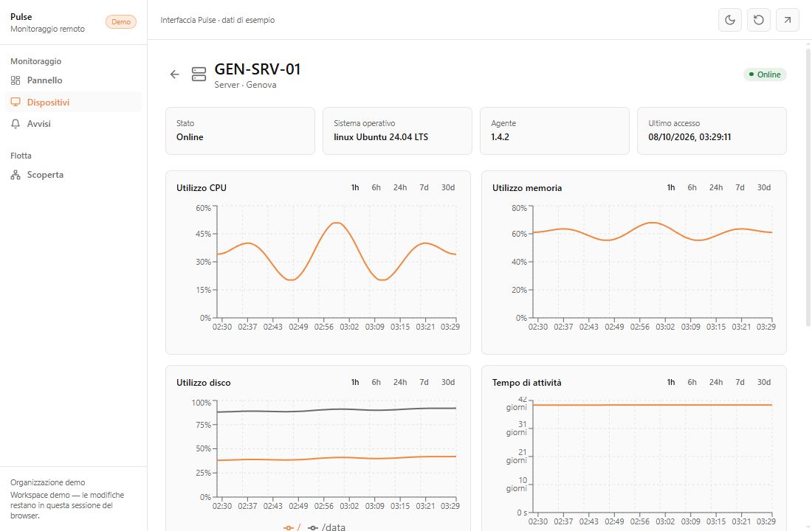The height and width of the screenshot is (531, 812).
Task: Select 24h range for Utilizzo disco
Action: point(400,382)
